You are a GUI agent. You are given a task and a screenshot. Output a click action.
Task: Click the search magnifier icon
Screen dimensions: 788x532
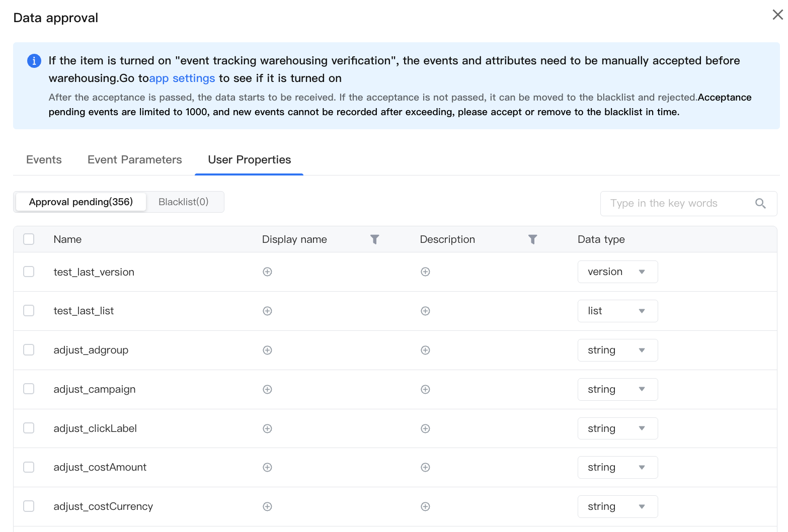(x=760, y=203)
